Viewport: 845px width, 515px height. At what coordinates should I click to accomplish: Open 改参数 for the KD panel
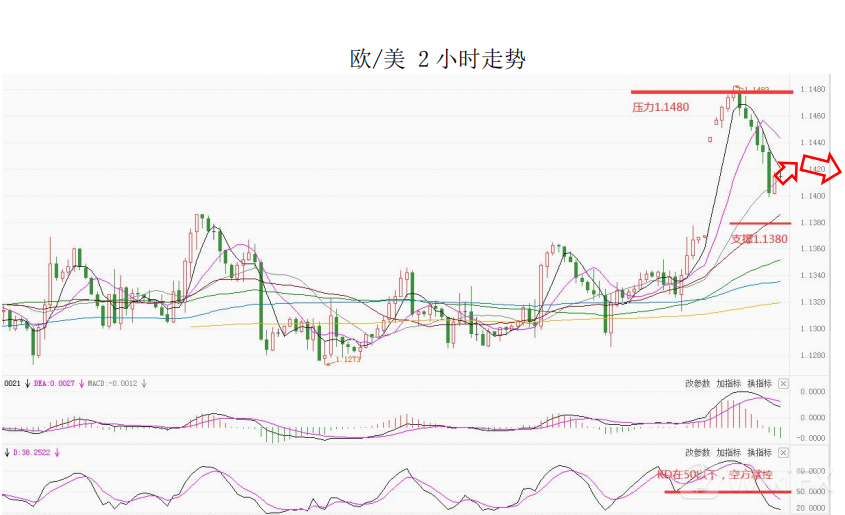tap(698, 453)
